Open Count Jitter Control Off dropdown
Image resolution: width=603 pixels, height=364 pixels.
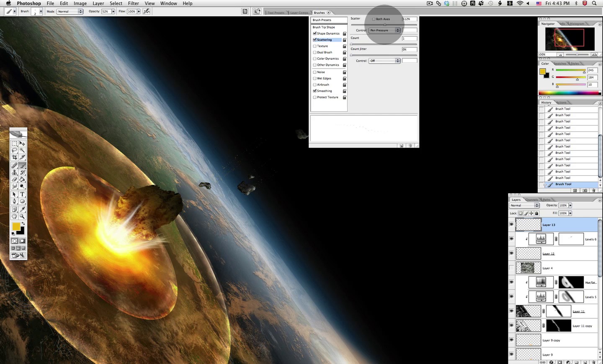(385, 61)
